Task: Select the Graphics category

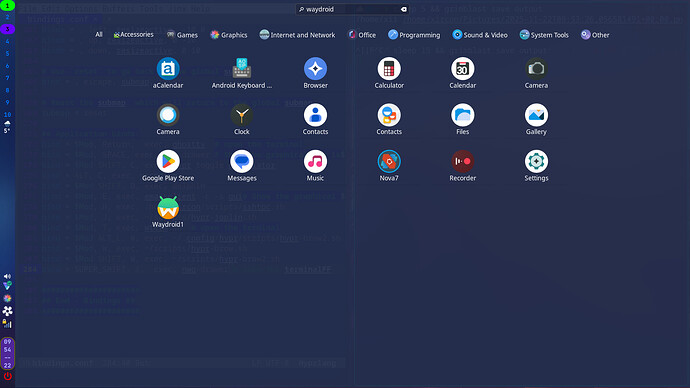Action: point(229,35)
